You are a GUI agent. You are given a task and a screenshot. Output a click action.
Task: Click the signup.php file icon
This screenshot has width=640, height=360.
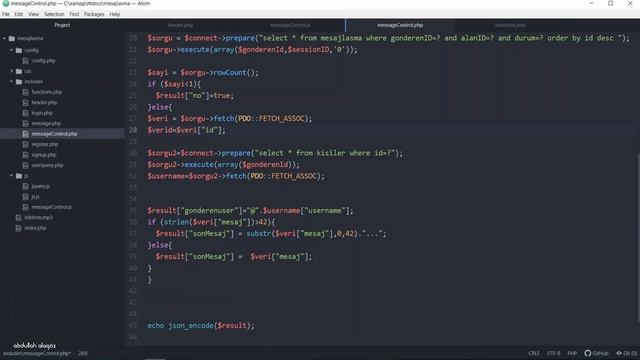click(25, 155)
